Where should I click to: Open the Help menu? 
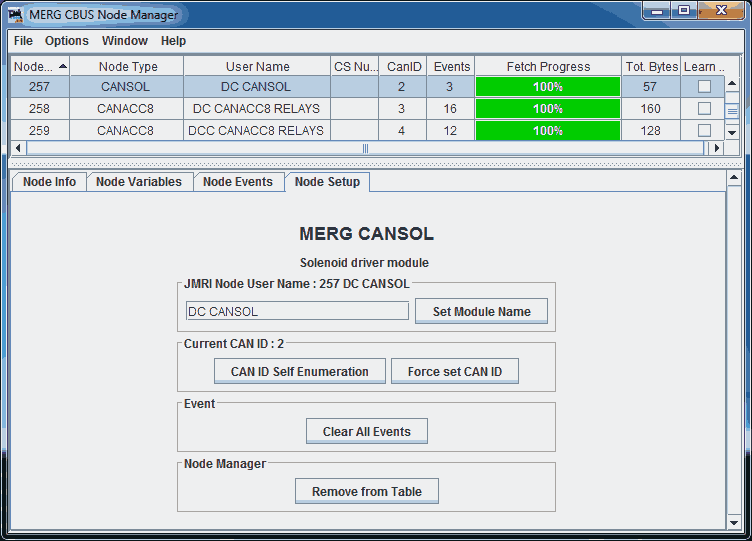(x=173, y=41)
